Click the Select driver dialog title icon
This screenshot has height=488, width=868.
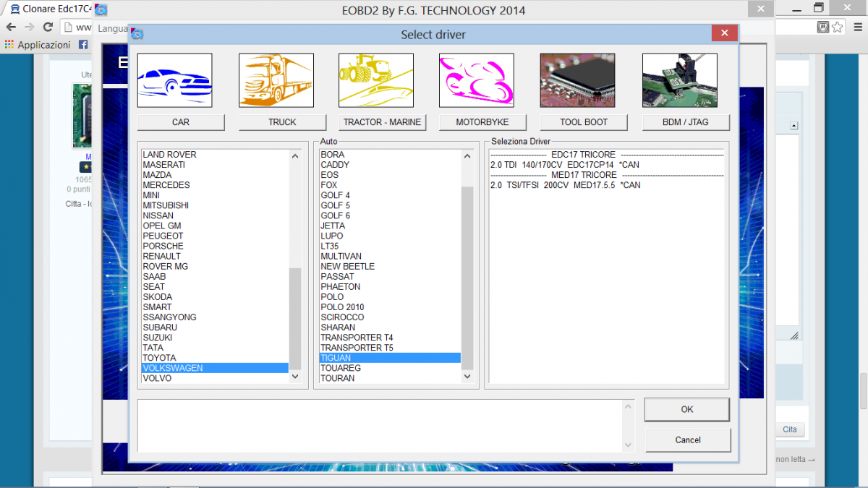tap(137, 35)
